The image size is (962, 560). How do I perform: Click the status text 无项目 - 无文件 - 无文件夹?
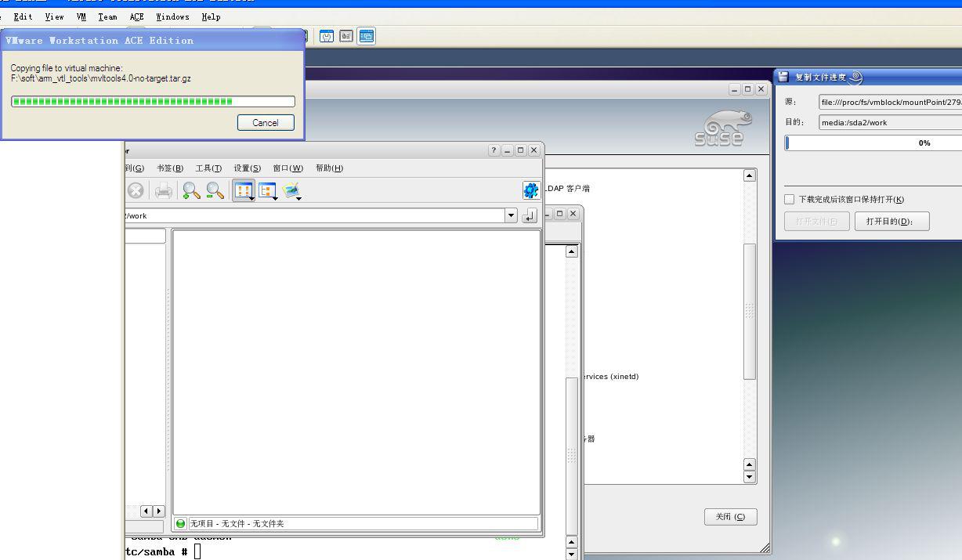[237, 523]
